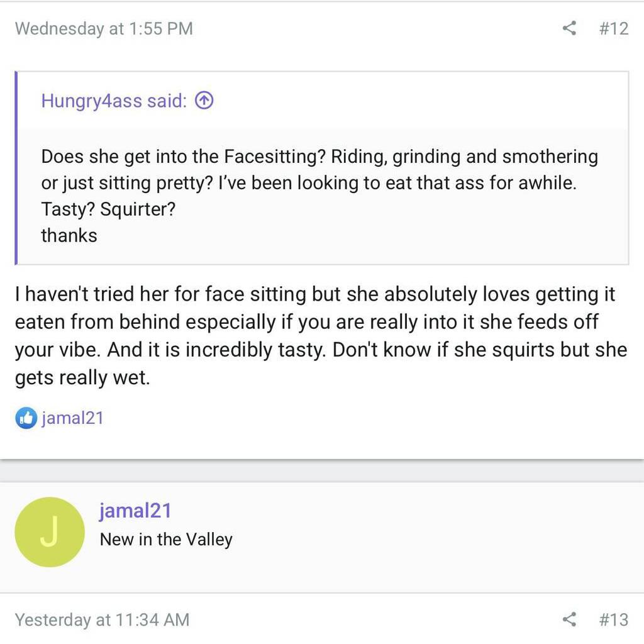The width and height of the screenshot is (644, 644).
Task: Click the word thanks inside the quote
Action: coord(69,235)
